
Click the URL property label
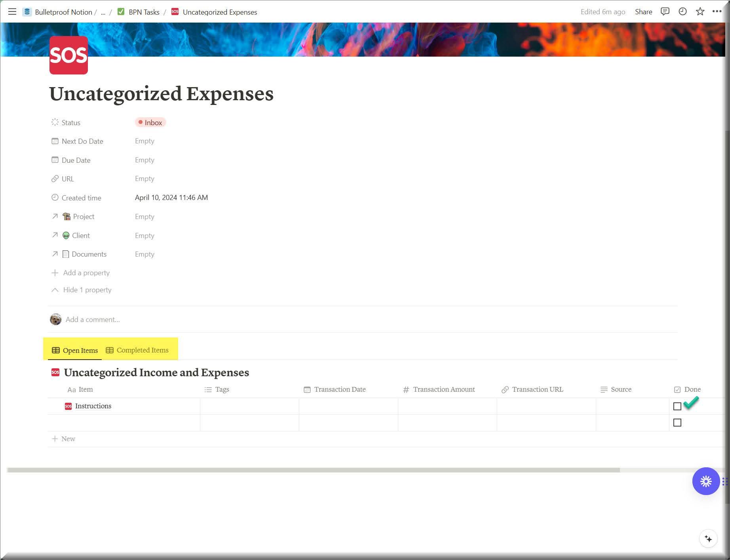63,179
